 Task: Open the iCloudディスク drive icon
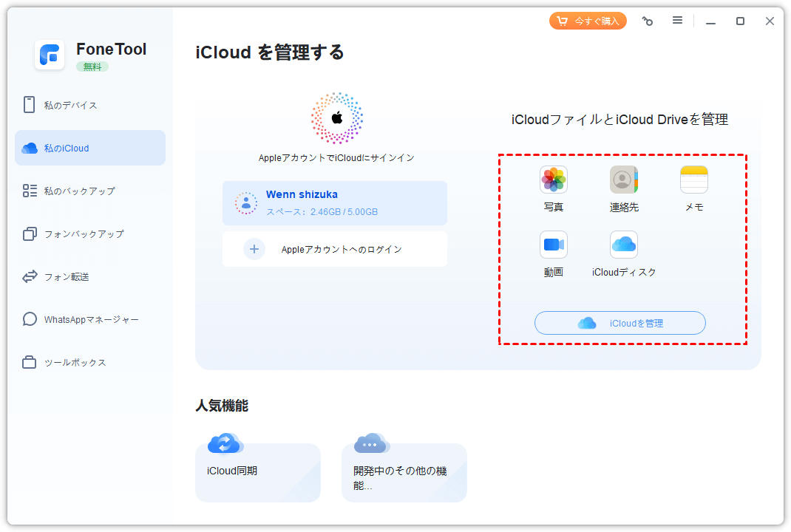[623, 245]
